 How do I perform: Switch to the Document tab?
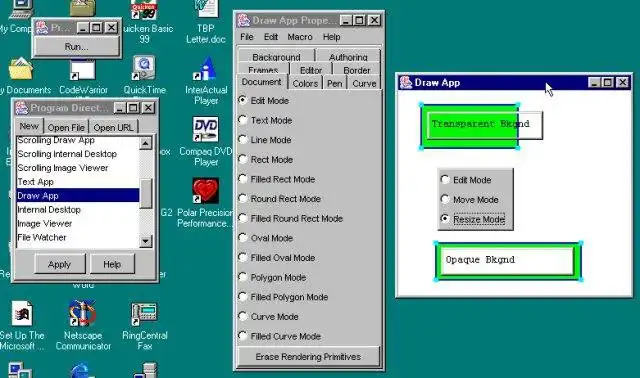point(262,82)
